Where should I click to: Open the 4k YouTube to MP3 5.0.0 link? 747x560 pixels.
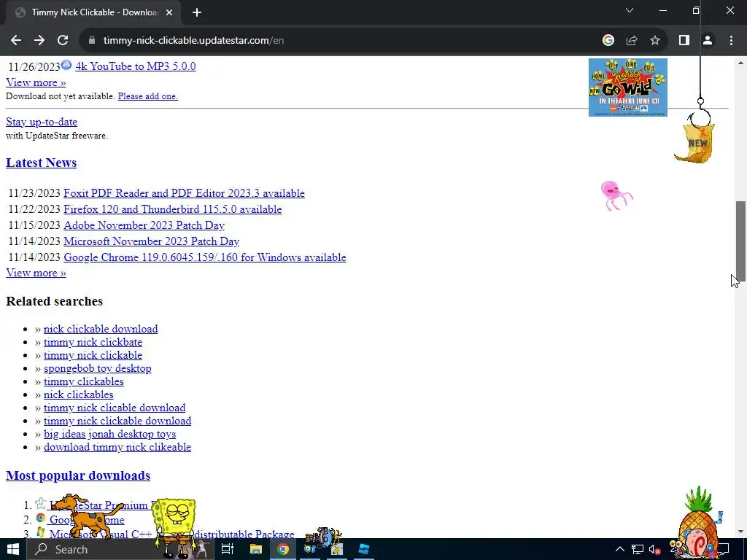[x=135, y=66]
